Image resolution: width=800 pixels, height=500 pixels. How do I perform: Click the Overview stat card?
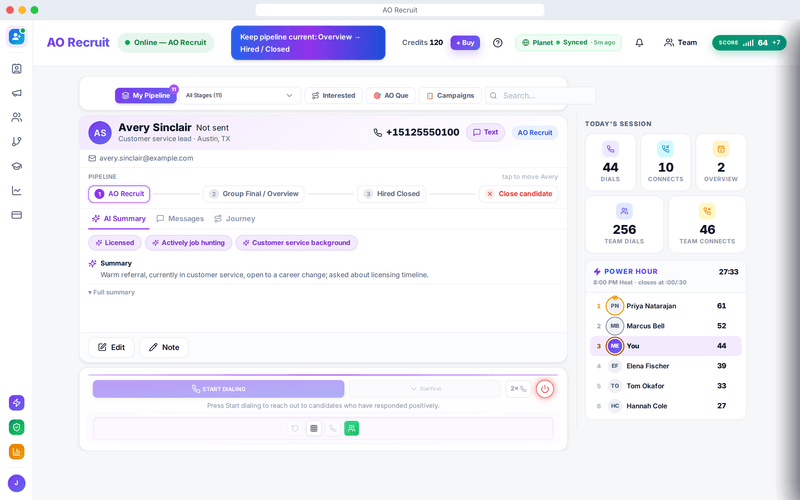pyautogui.click(x=721, y=162)
